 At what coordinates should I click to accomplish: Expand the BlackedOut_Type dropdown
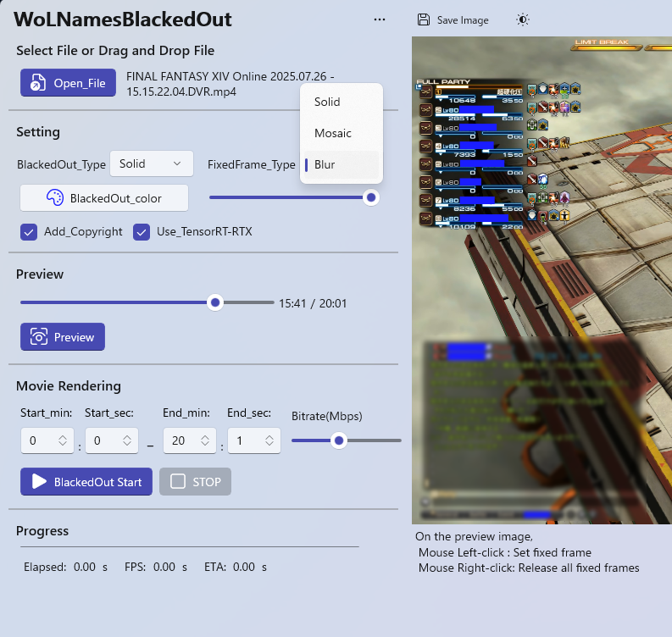tap(152, 163)
